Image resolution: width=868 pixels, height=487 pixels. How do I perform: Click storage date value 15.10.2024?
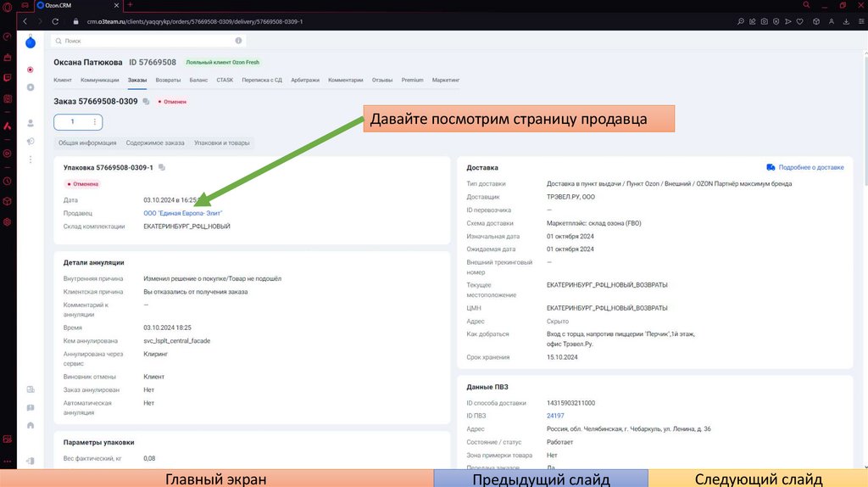pos(562,357)
